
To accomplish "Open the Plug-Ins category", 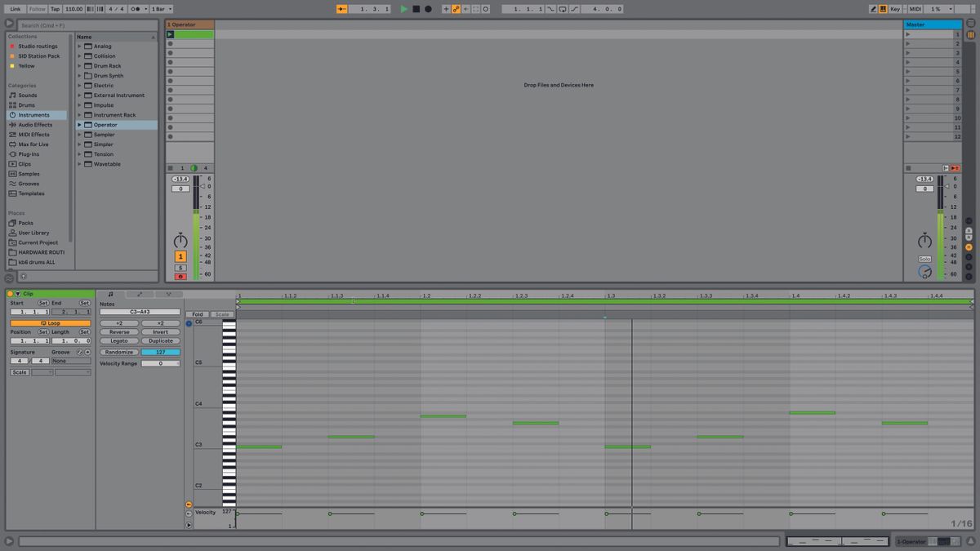I will pyautogui.click(x=29, y=154).
